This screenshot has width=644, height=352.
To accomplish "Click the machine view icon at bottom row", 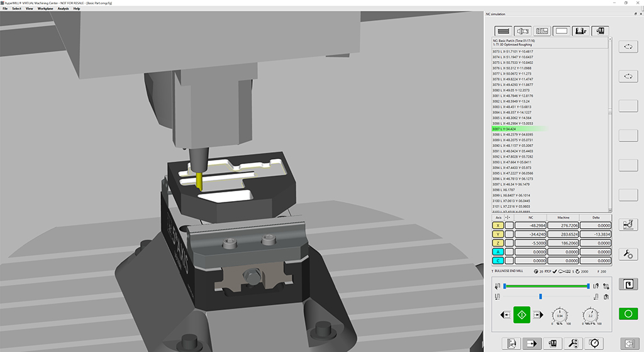I will 553,343.
